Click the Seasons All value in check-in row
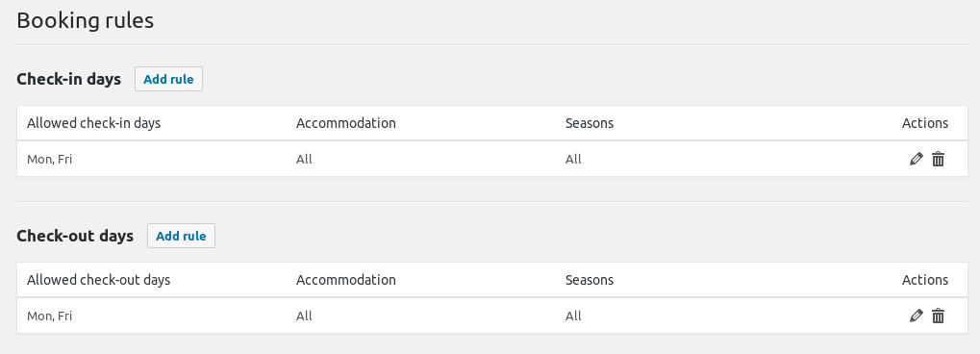The width and height of the screenshot is (980, 354). click(x=573, y=159)
